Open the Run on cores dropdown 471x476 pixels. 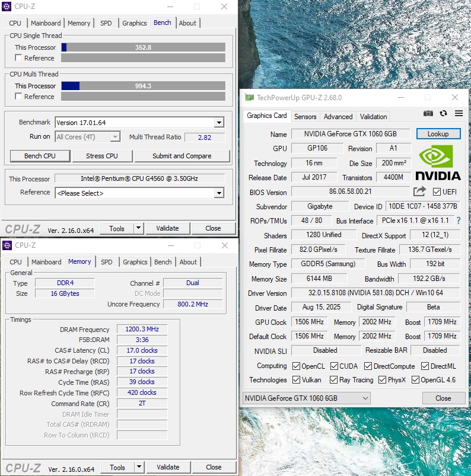pyautogui.click(x=115, y=137)
